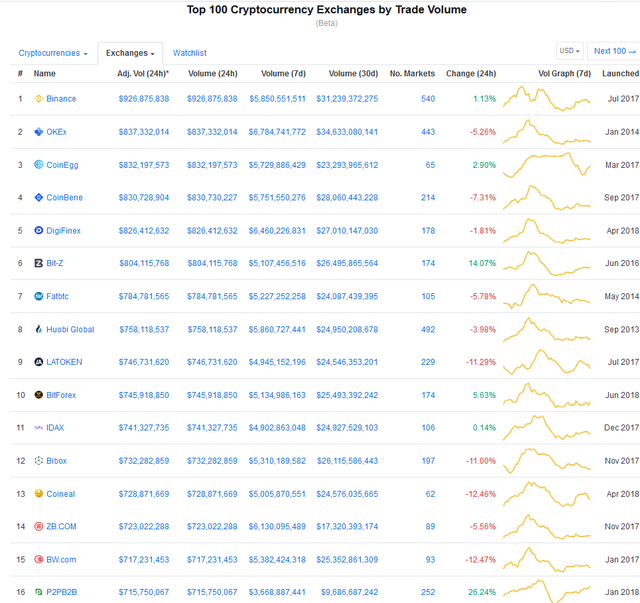Click the CoinBene logo icon

point(38,198)
